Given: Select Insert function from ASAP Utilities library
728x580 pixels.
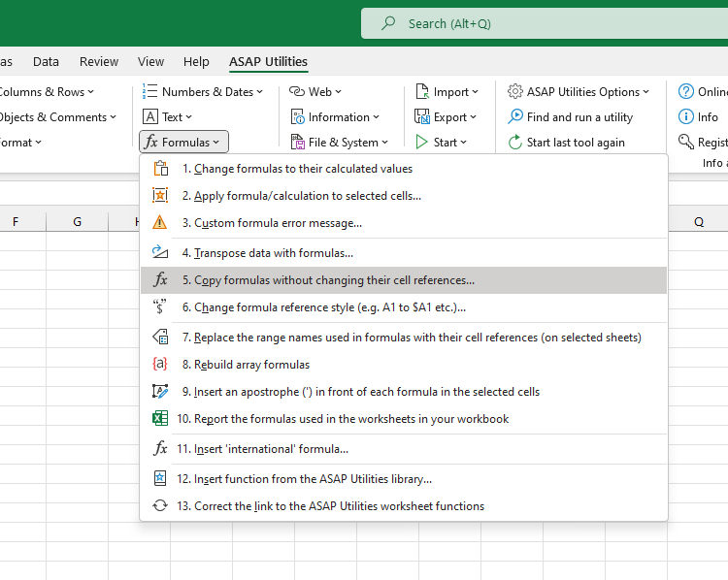Looking at the screenshot, I should click(x=404, y=479).
